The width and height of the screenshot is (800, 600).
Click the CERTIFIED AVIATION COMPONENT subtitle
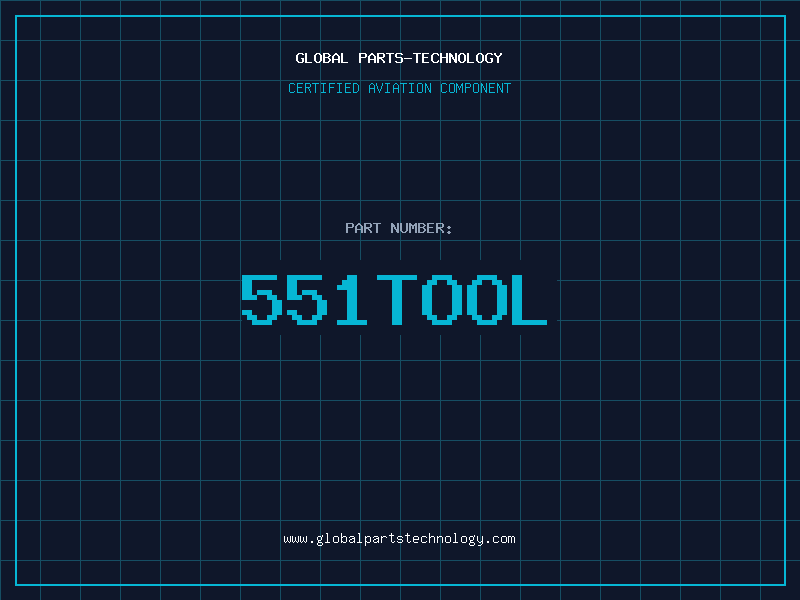point(399,88)
